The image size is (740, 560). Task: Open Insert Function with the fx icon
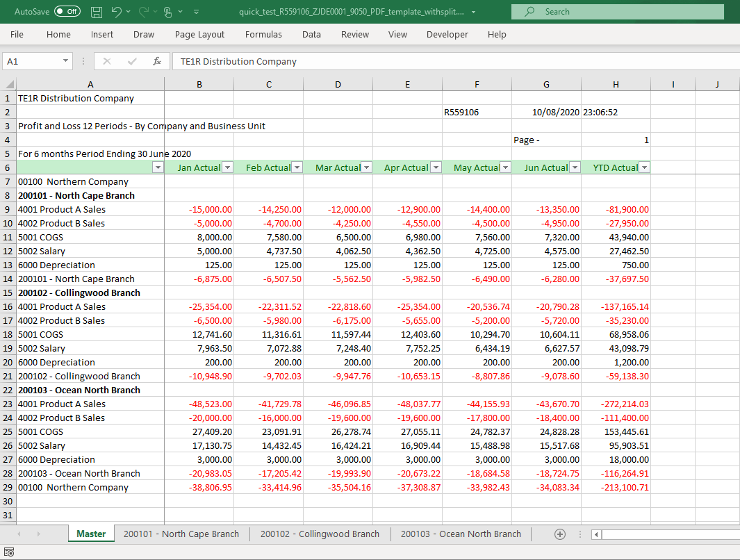[156, 61]
